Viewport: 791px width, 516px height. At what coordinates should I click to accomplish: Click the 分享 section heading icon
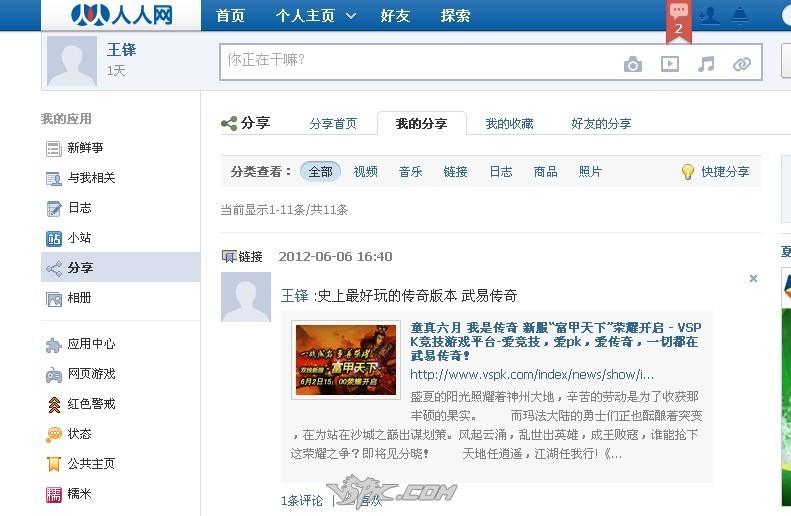pos(229,123)
